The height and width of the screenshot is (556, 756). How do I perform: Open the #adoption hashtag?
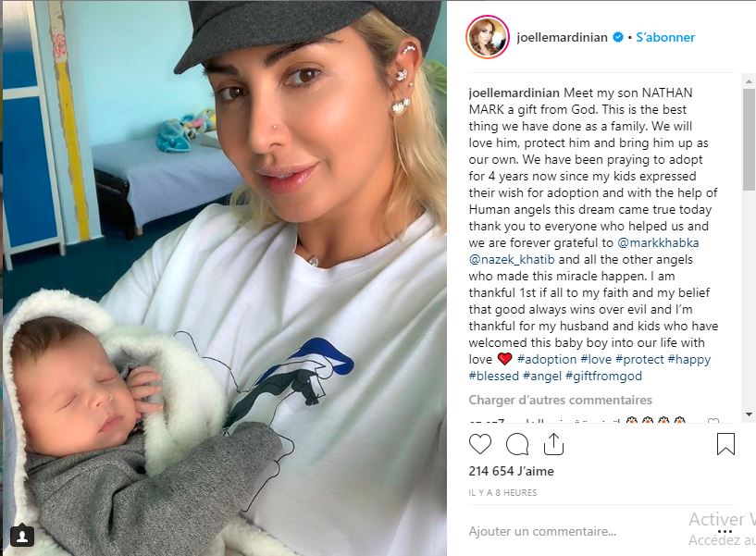(x=547, y=359)
